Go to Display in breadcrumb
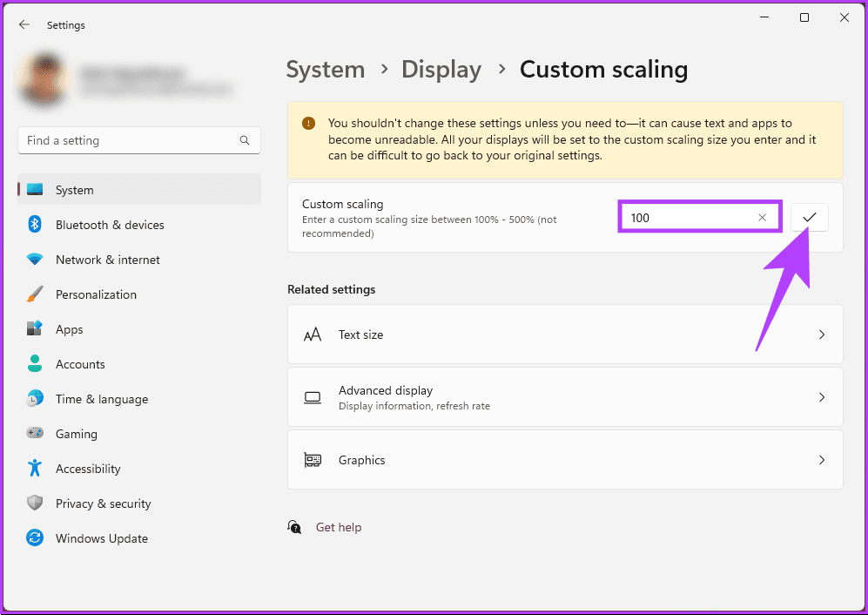This screenshot has width=868, height=615. click(x=441, y=70)
